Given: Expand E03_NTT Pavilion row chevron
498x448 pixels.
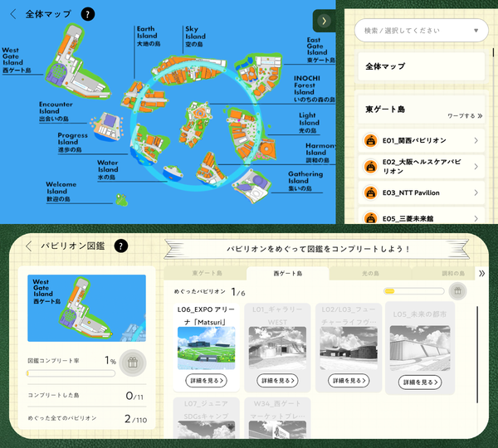Looking at the screenshot, I should [476, 192].
